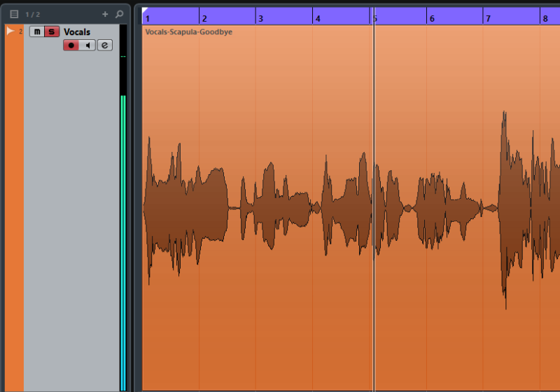Click bar 3 on the ruler
560x392 pixels.
pyautogui.click(x=260, y=18)
